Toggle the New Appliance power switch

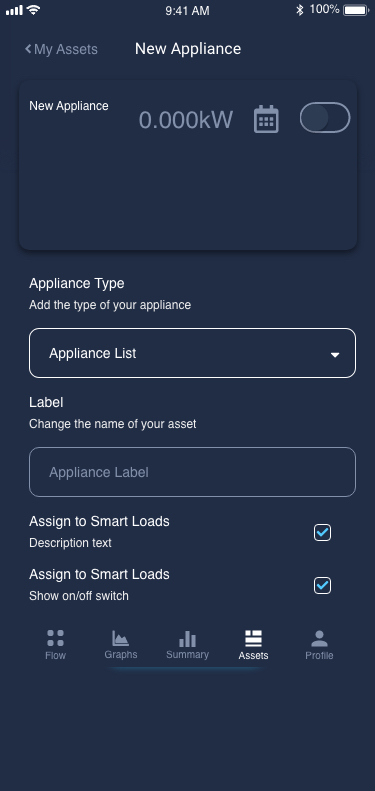coord(325,118)
